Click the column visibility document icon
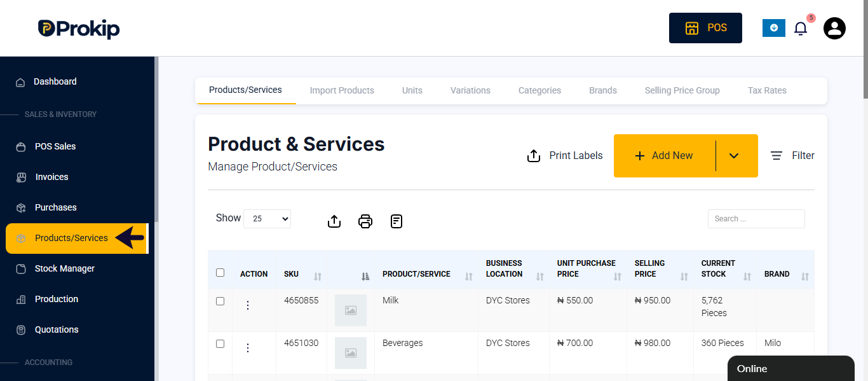The image size is (868, 381). 397,221
